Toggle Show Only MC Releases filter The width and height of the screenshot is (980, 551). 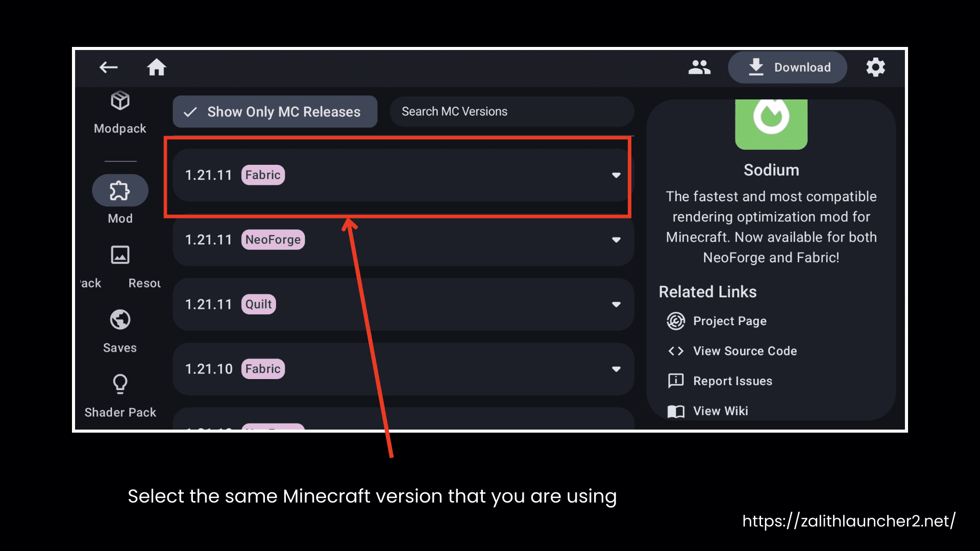pyautogui.click(x=275, y=112)
